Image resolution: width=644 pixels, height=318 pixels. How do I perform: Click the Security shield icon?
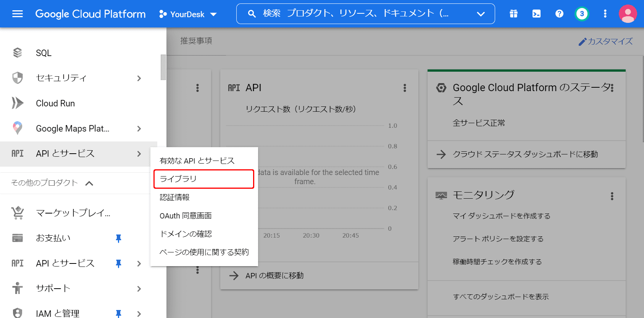(x=18, y=78)
